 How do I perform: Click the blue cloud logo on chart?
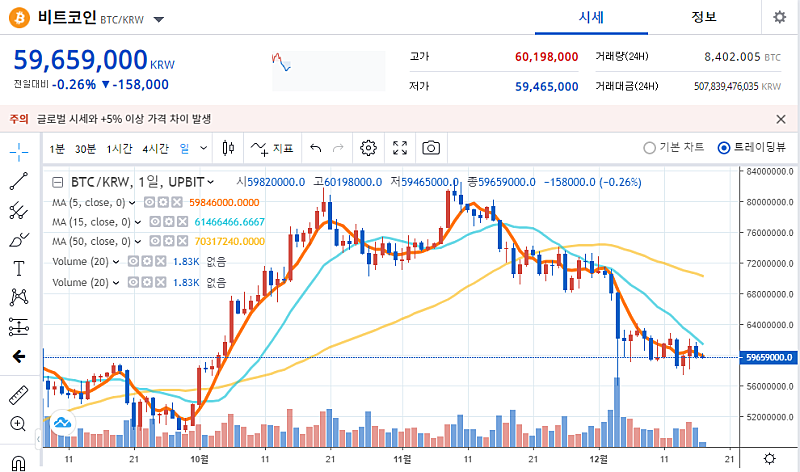63,423
